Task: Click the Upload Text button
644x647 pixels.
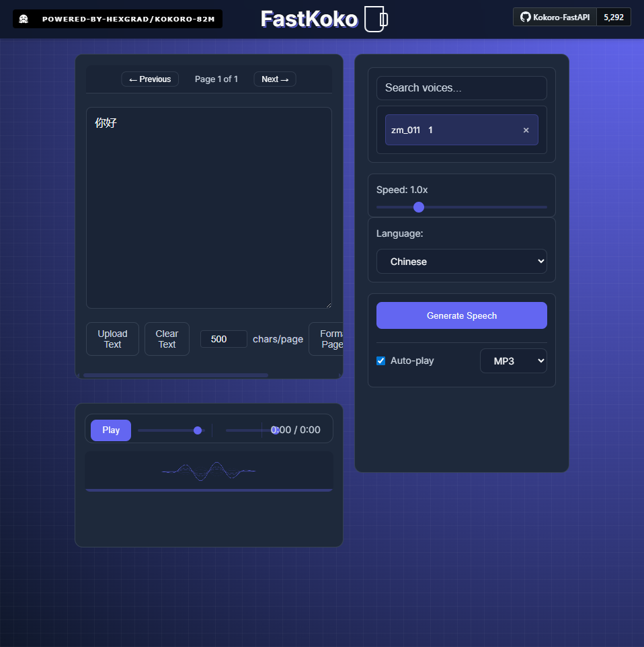Action: click(x=113, y=339)
